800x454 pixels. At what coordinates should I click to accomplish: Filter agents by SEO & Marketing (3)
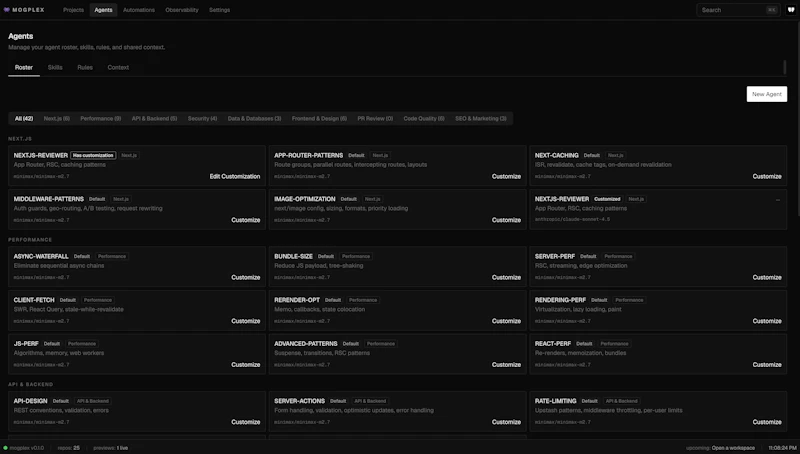481,118
